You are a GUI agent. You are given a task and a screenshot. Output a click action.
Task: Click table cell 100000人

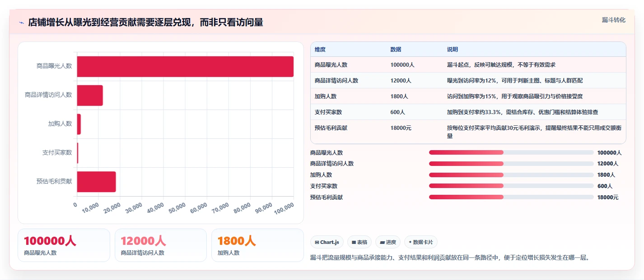[x=402, y=65]
